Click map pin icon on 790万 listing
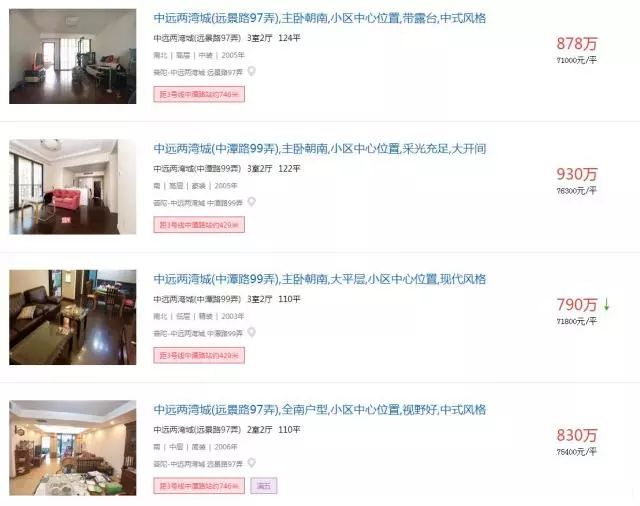 (x=252, y=332)
